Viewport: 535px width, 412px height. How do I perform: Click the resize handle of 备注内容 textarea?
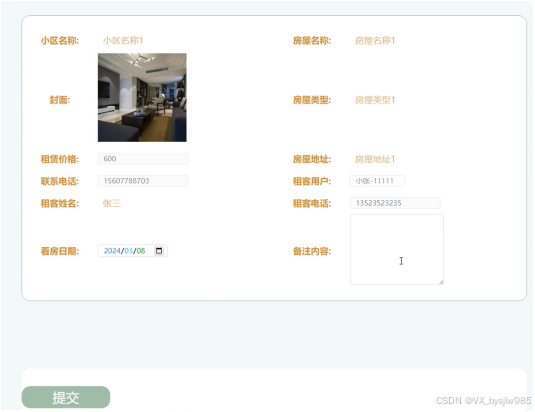(441, 282)
